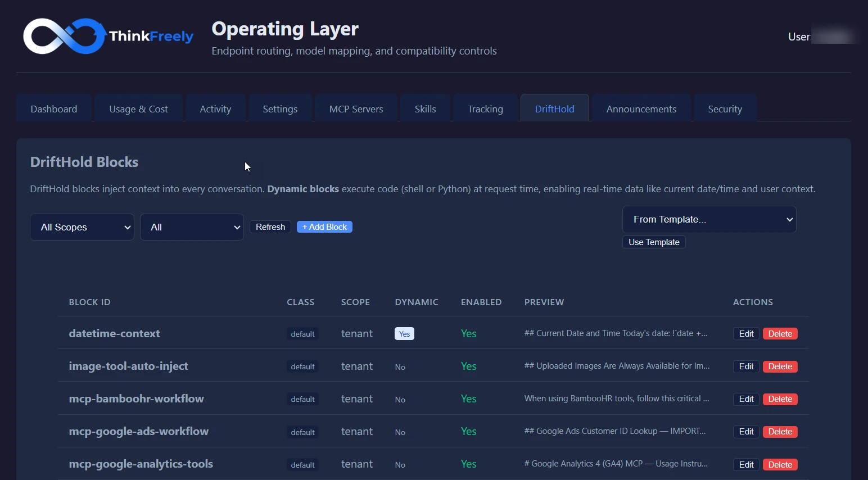The width and height of the screenshot is (868, 480).
Task: Click the User label in the header
Action: (x=799, y=37)
